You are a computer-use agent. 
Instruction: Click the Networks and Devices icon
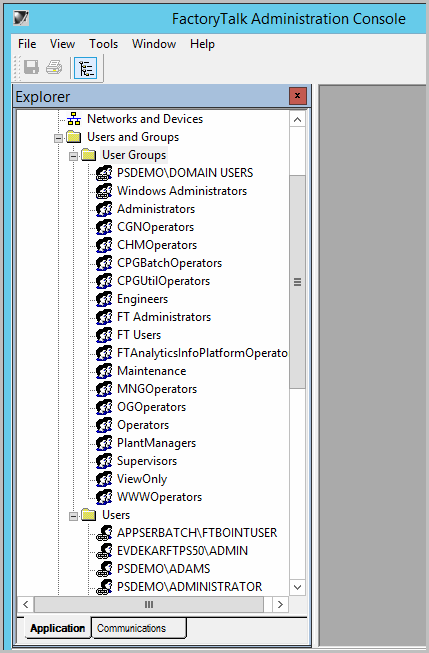point(74,119)
